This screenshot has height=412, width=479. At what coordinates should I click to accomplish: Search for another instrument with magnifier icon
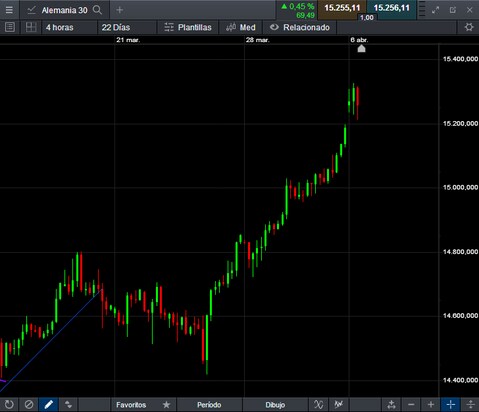pyautogui.click(x=97, y=10)
